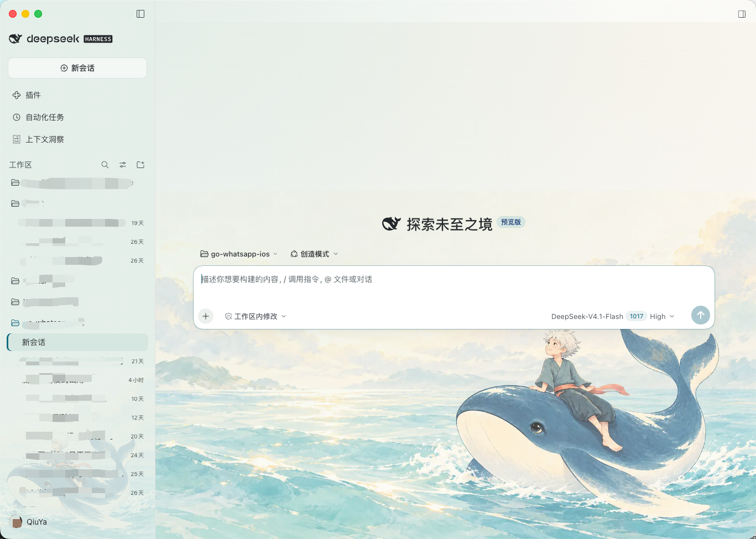
Task: Click the QiuYa avatar picture
Action: click(x=16, y=522)
